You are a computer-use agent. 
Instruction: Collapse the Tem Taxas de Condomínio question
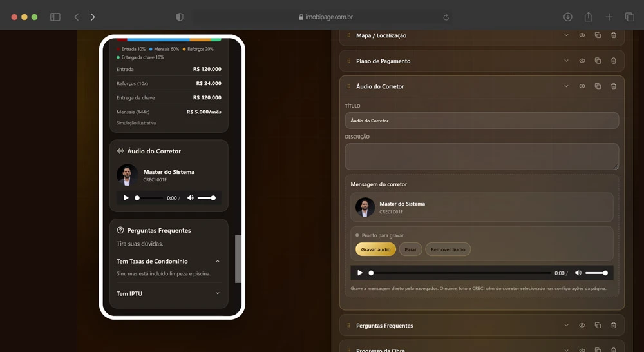tap(218, 261)
